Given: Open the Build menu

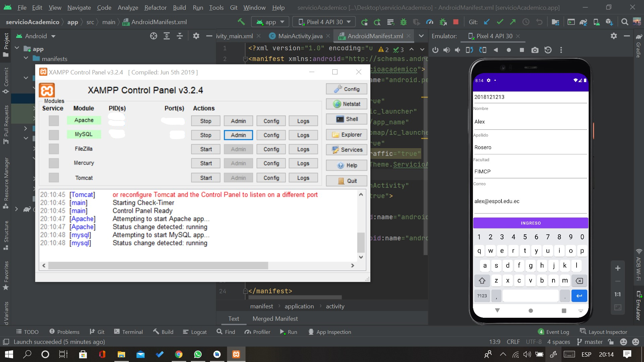Looking at the screenshot, I should 179,7.
